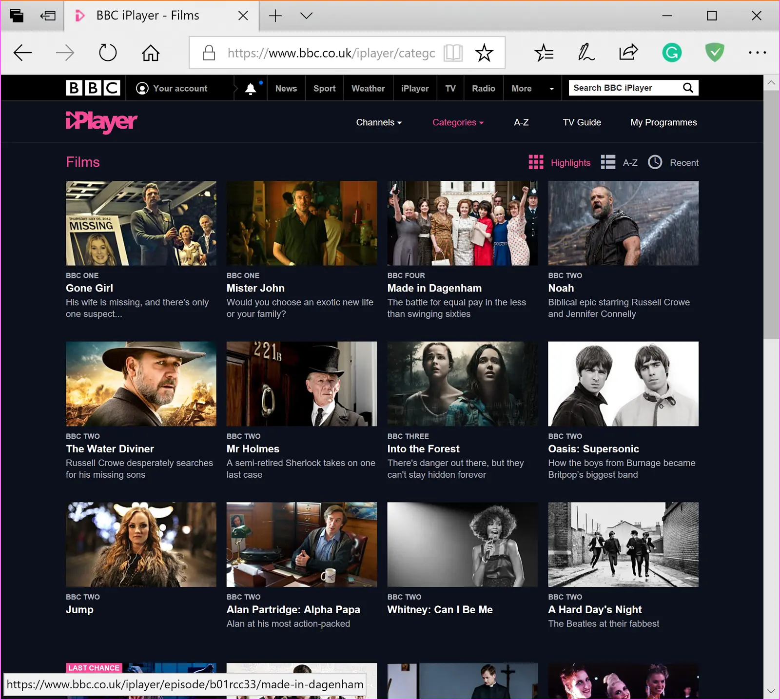Expand the Categories dropdown
The image size is (780, 700).
(458, 122)
